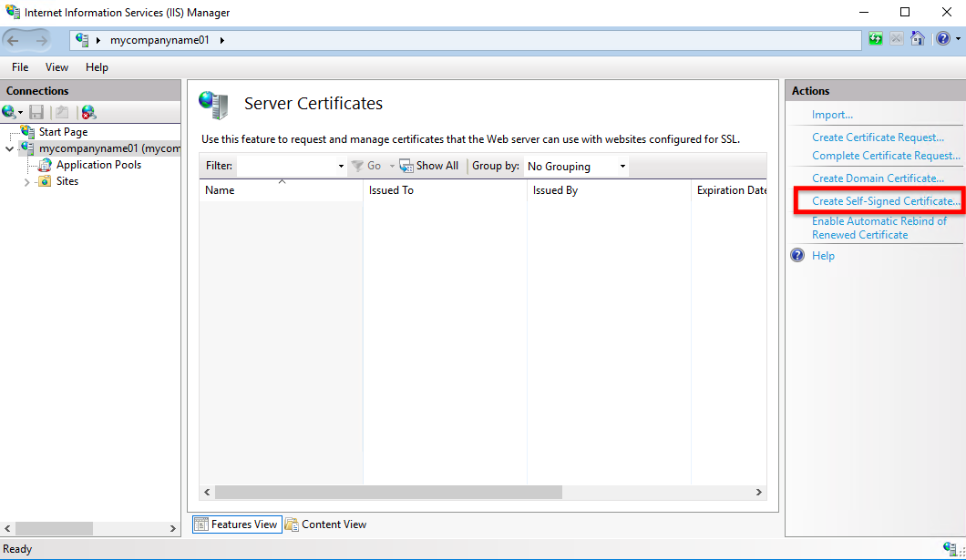Click the Back navigation arrow
The image size is (966, 560).
pyautogui.click(x=13, y=41)
